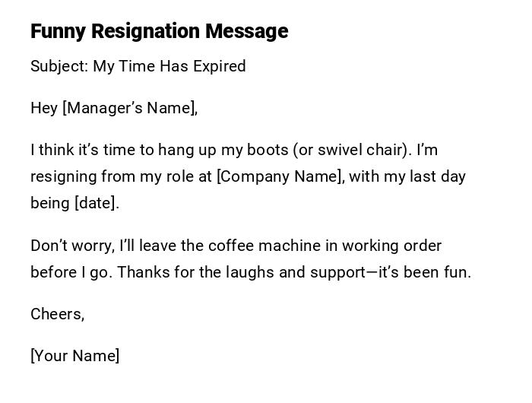Image resolution: width=532 pixels, height=403 pixels.
Task: Click the subject line "My Time Has Expired"
Action: coord(169,66)
